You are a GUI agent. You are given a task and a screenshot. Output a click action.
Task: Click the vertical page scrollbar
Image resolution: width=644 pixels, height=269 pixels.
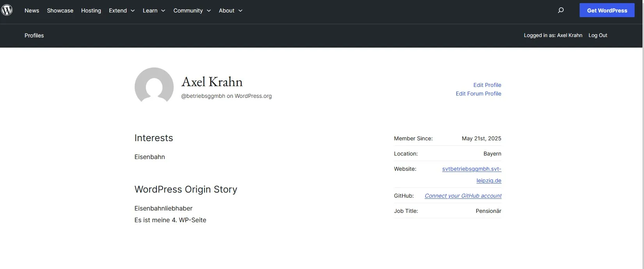tap(643, 134)
